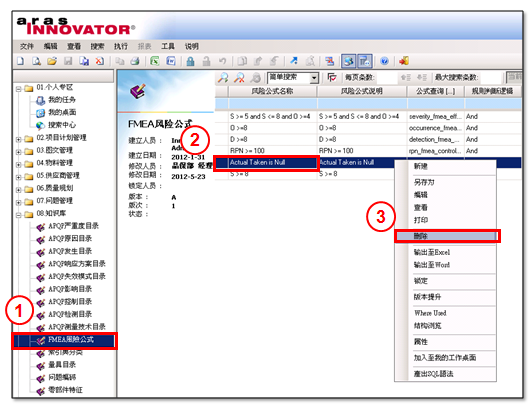Click the page size input field
This screenshot has width=532, height=406.
(x=386, y=78)
